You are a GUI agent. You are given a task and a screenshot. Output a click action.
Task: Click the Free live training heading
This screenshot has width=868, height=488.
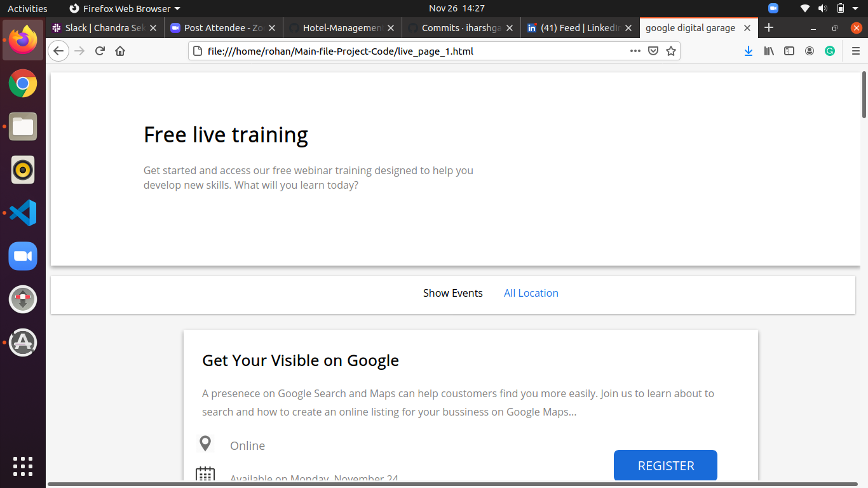coord(226,135)
